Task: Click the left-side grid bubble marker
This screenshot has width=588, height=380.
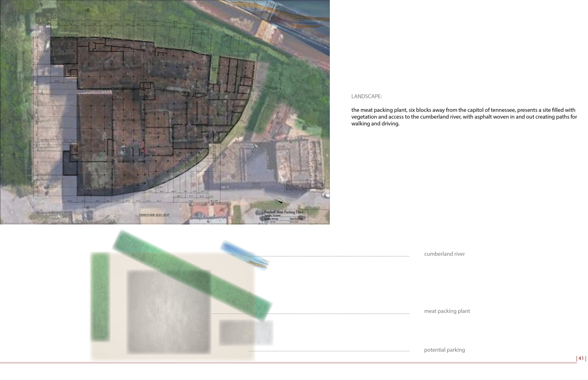Action: tap(14, 155)
